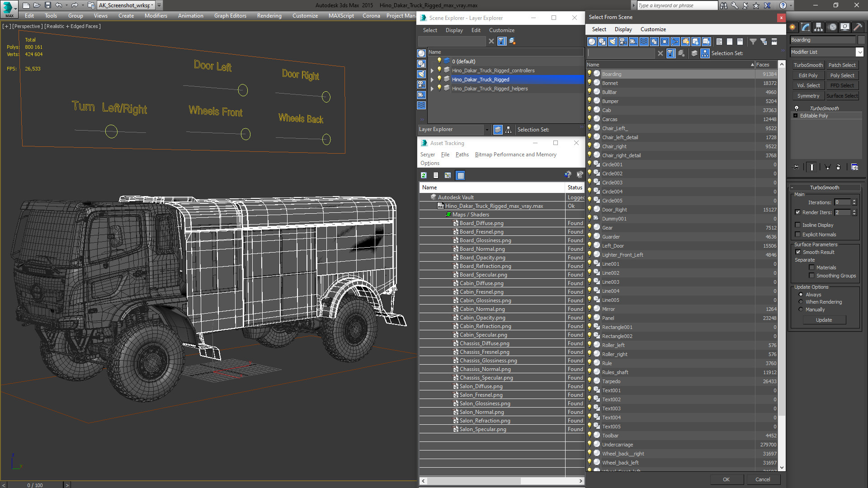Expand Hino_Dakar_Truck_Rigged_helpers layer

432,89
